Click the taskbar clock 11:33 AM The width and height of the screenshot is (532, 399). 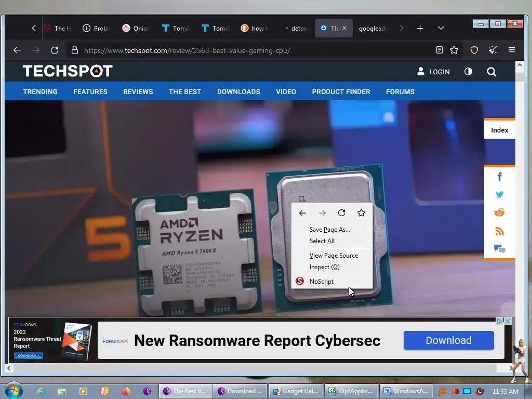505,391
